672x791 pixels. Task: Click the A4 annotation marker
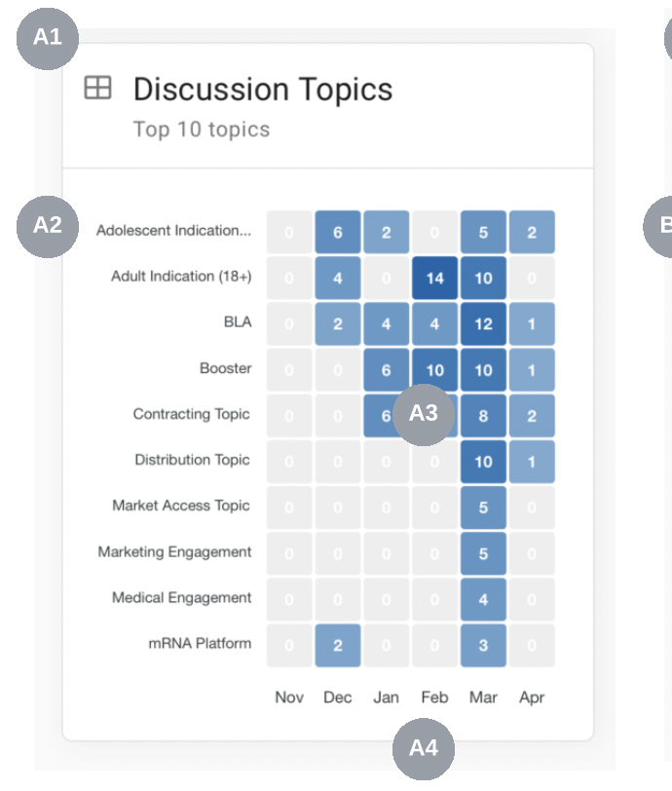424,748
